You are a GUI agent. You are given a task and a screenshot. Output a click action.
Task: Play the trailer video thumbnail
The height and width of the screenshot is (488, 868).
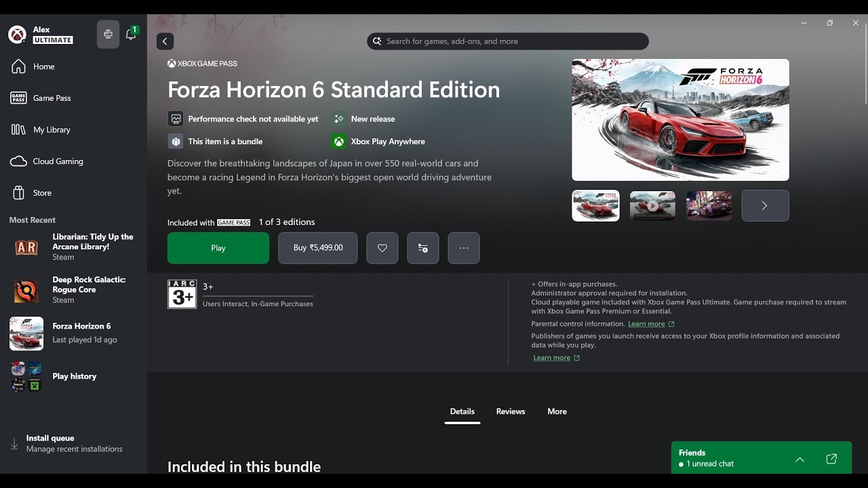(x=652, y=205)
